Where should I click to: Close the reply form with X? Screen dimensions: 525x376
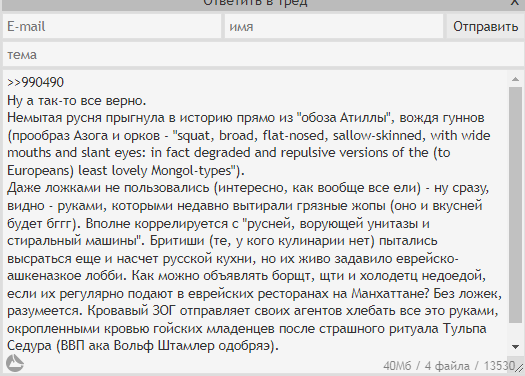point(515,2)
